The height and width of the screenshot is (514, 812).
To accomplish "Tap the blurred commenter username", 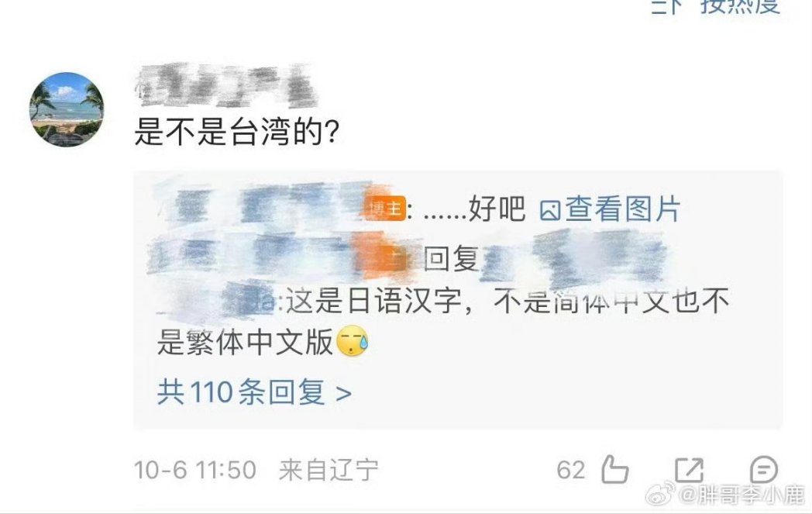I will click(225, 85).
